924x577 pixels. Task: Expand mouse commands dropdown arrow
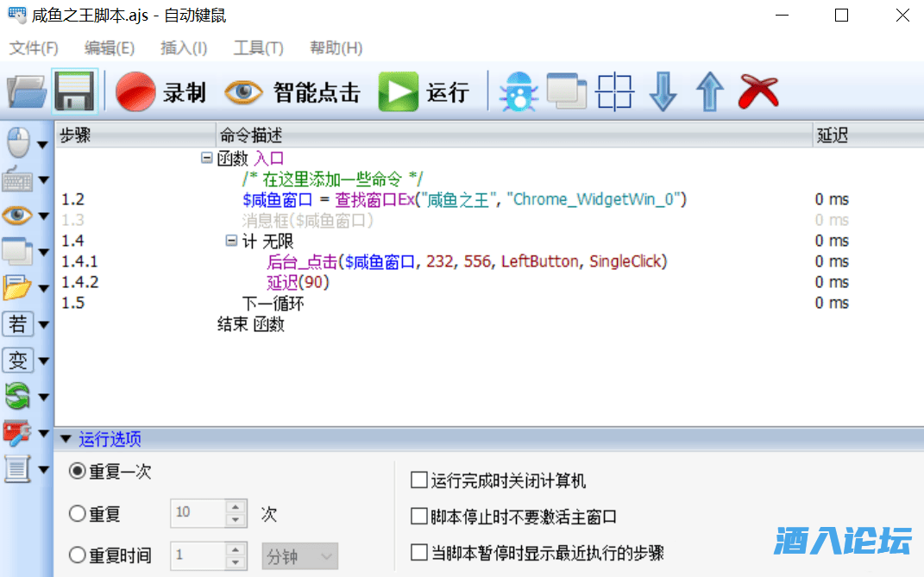click(x=42, y=144)
